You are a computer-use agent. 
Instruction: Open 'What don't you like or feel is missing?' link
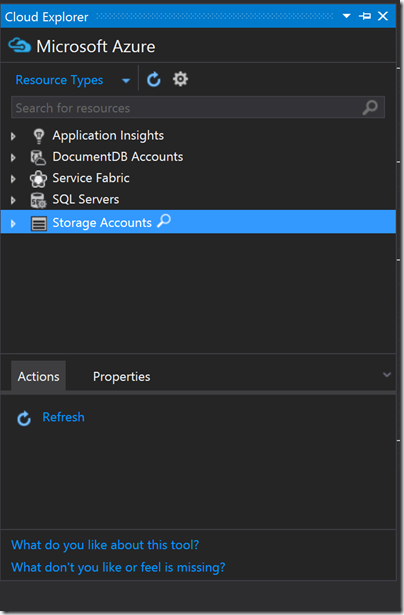pyautogui.click(x=118, y=567)
